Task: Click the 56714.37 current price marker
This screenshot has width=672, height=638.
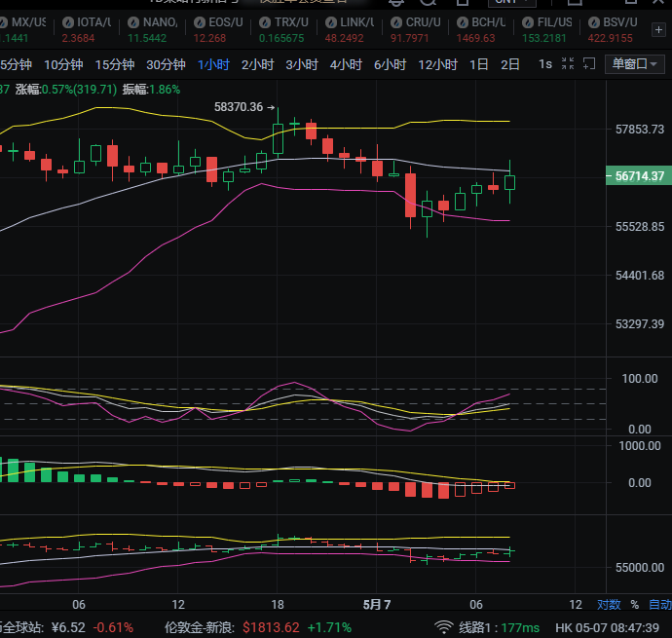Action: (639, 176)
